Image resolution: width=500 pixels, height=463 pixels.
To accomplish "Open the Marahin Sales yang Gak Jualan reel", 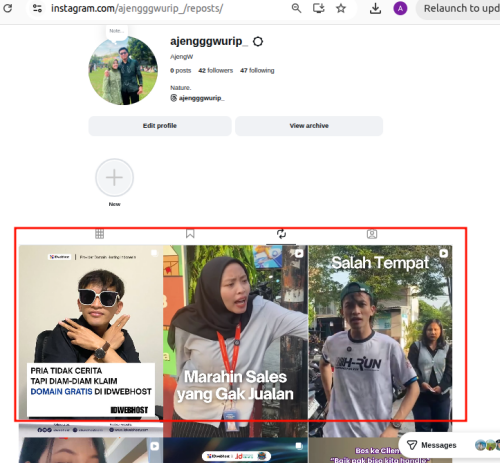I will click(236, 341).
